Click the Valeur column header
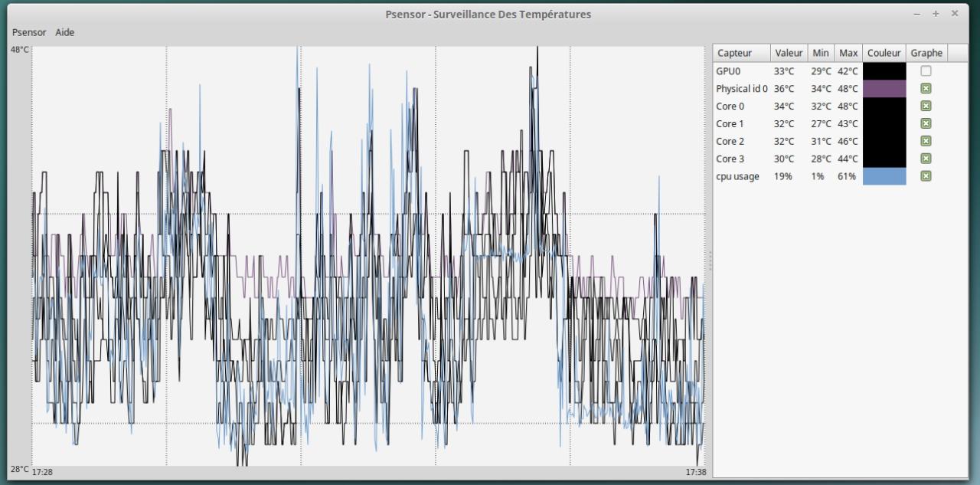 click(789, 53)
